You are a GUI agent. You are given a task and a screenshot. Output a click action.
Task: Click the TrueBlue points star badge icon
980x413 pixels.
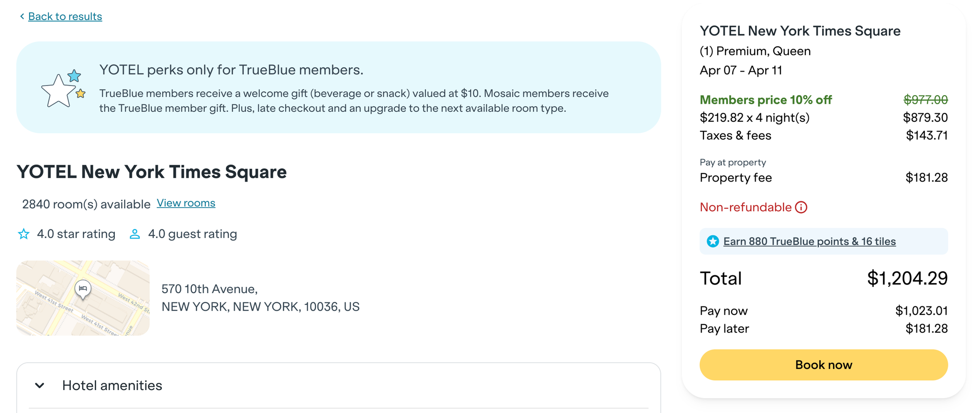(x=713, y=241)
